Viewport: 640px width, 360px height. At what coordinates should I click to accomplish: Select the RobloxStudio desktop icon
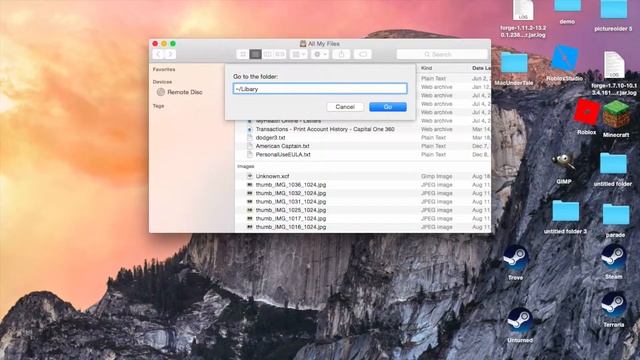565,63
